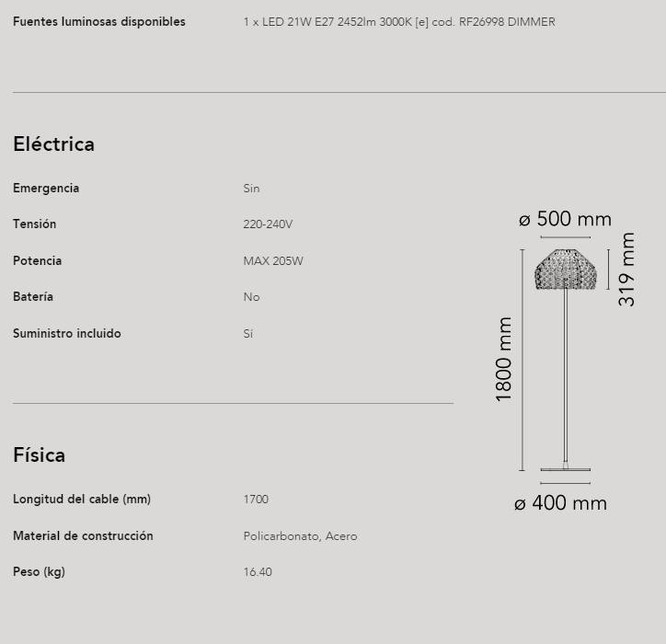Click the 1700 cable length value
666x644 pixels.
tap(256, 500)
